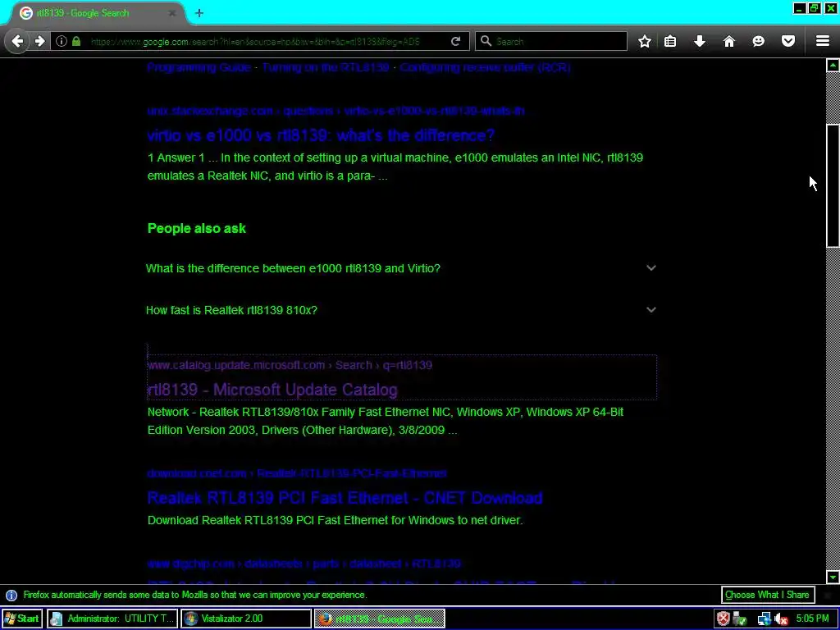This screenshot has width=840, height=630.
Task: Open Programming Guide sitelink
Action: pyautogui.click(x=199, y=67)
